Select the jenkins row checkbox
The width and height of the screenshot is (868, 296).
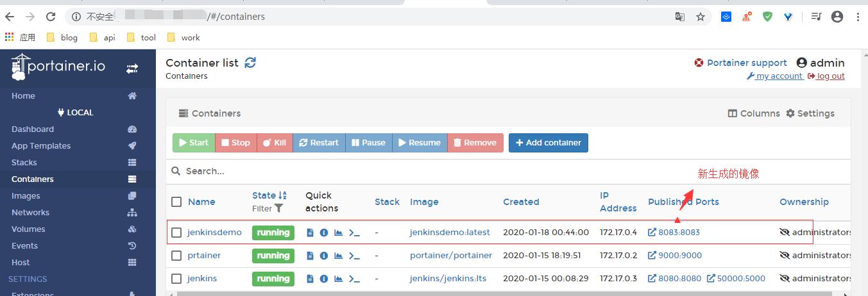pyautogui.click(x=176, y=279)
